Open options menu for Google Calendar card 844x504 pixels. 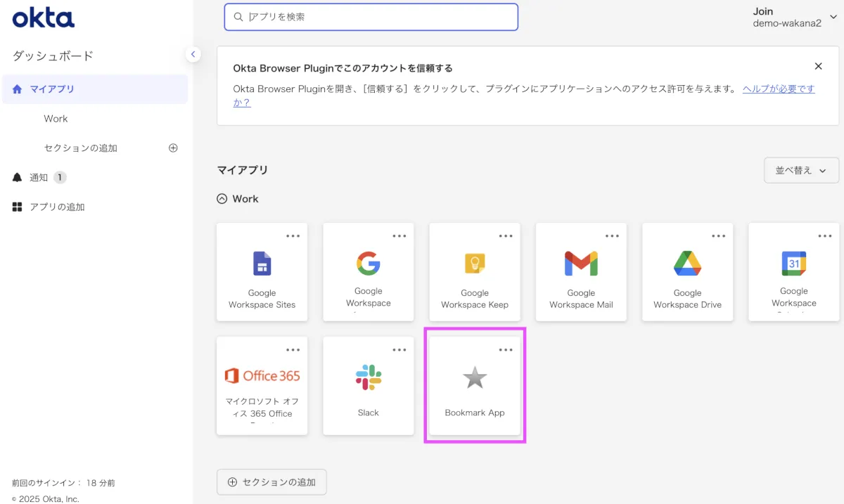[x=824, y=236]
